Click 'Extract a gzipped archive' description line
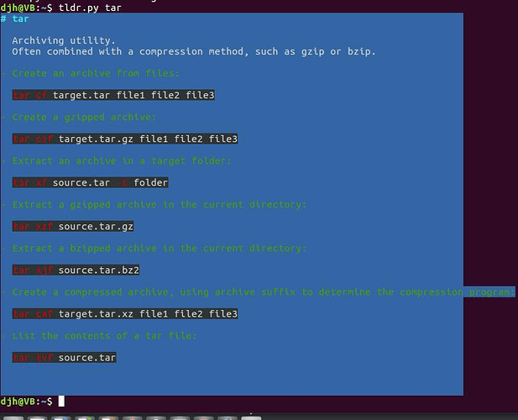518x420 pixels. click(x=160, y=205)
